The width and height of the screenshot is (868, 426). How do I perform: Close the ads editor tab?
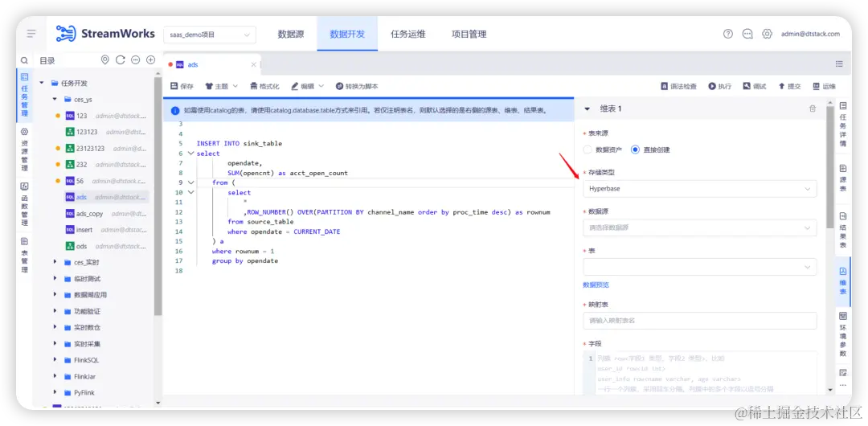(253, 65)
